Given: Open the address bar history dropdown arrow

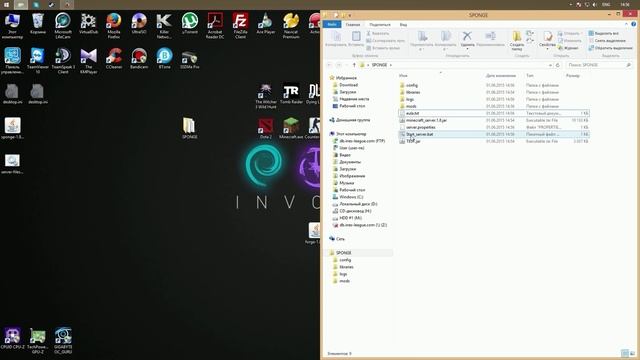Looking at the screenshot, I should 550,65.
